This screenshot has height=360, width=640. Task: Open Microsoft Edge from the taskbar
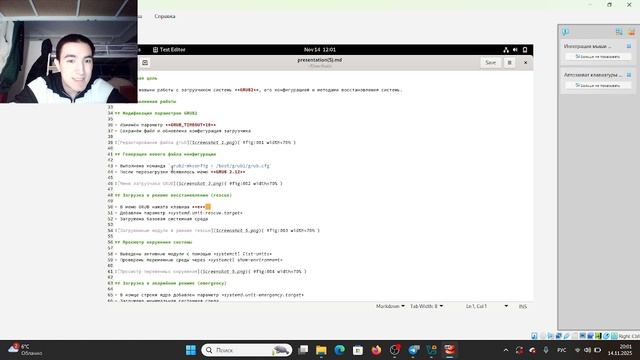pyautogui.click(x=340, y=350)
